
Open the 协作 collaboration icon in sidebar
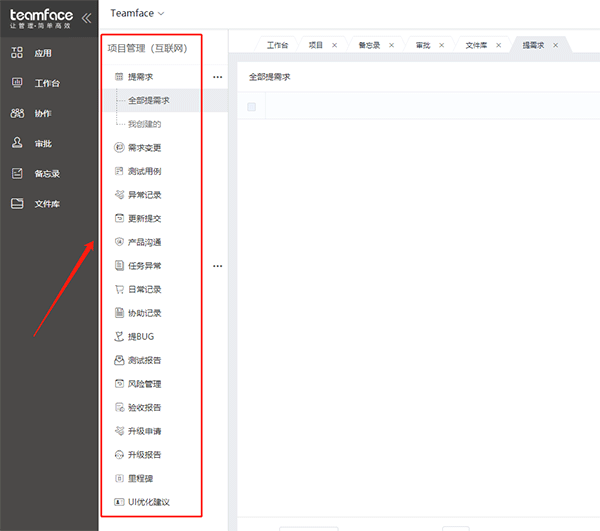[17, 113]
